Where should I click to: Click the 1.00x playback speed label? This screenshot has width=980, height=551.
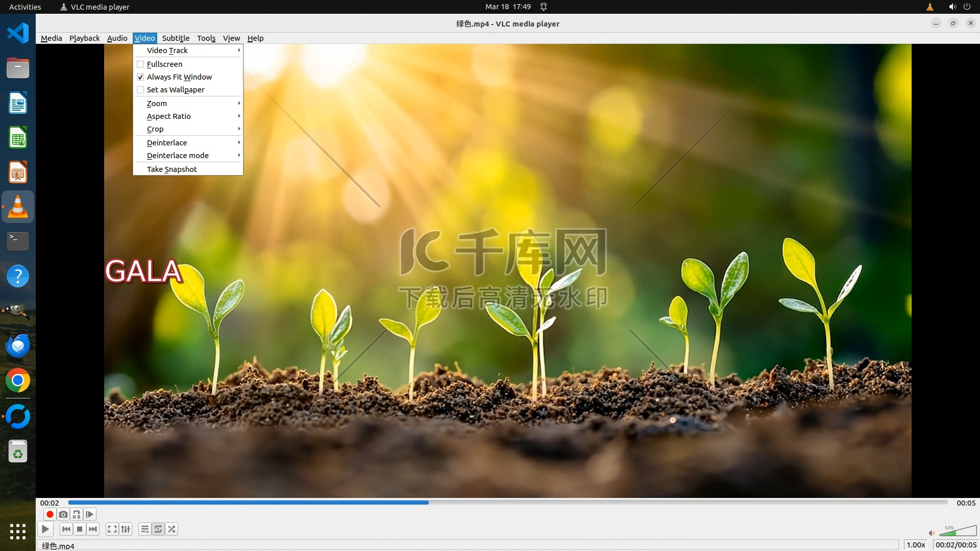(916, 545)
